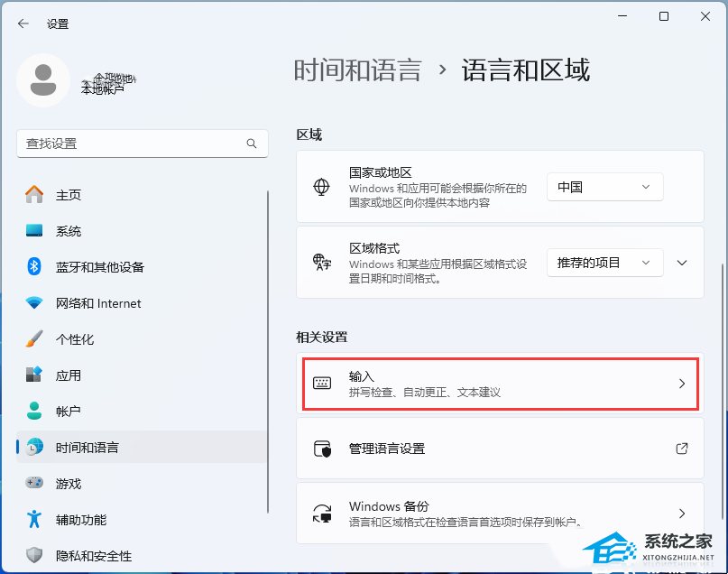The image size is (728, 574).
Task: Click the 区域格式 language-globe icon
Action: coord(322,263)
